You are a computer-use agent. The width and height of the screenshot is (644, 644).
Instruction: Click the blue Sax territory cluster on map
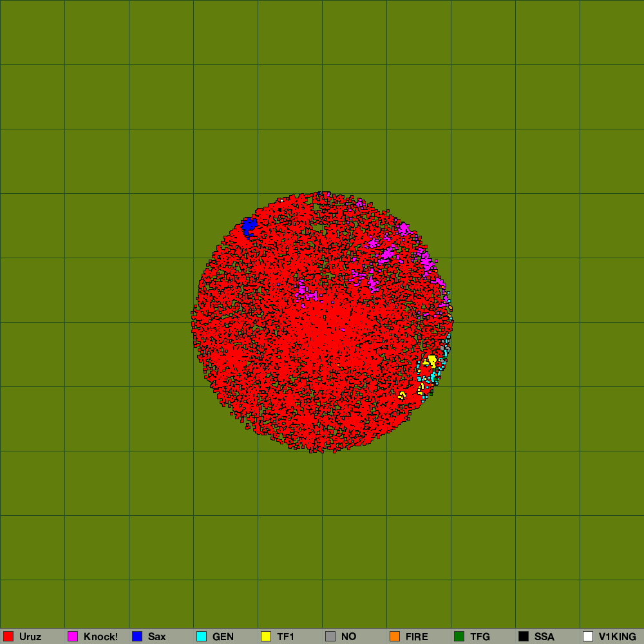click(x=249, y=227)
